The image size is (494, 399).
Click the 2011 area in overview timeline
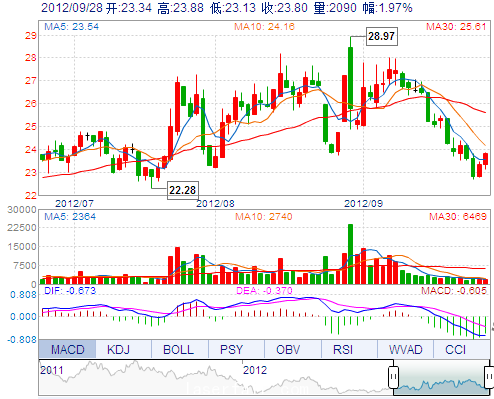point(52,370)
